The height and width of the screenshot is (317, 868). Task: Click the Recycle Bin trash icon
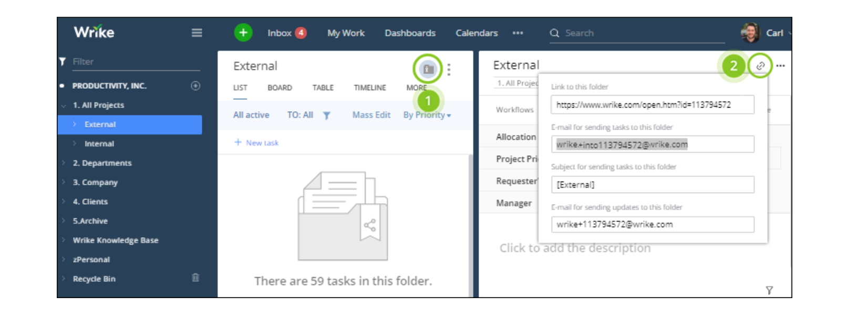coord(195,278)
